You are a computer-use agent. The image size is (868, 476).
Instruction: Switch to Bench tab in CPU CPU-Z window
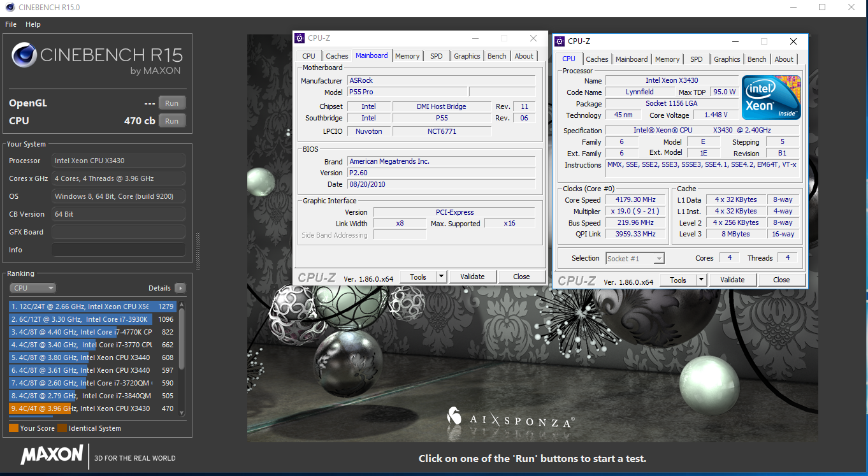pyautogui.click(x=757, y=59)
